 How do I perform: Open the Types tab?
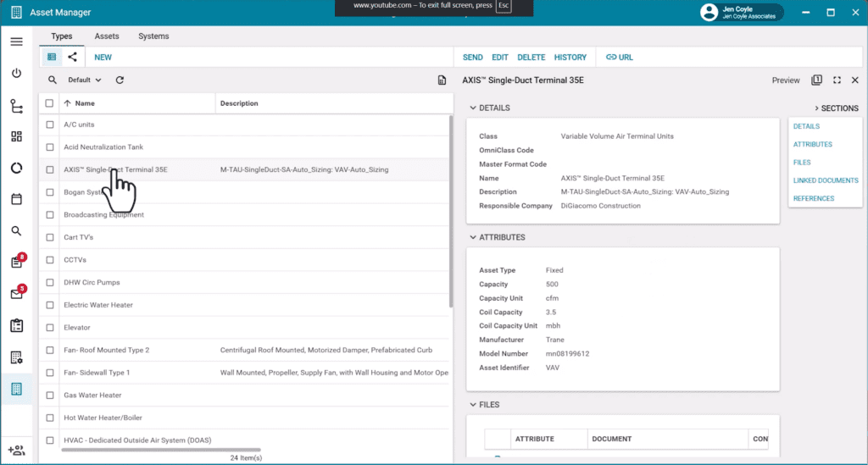tap(61, 36)
